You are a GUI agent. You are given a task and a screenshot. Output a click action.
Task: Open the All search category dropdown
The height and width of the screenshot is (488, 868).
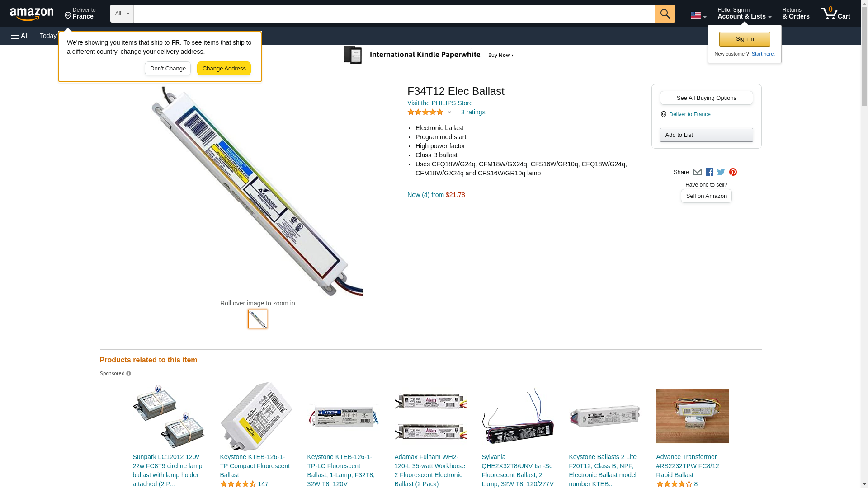coord(122,14)
